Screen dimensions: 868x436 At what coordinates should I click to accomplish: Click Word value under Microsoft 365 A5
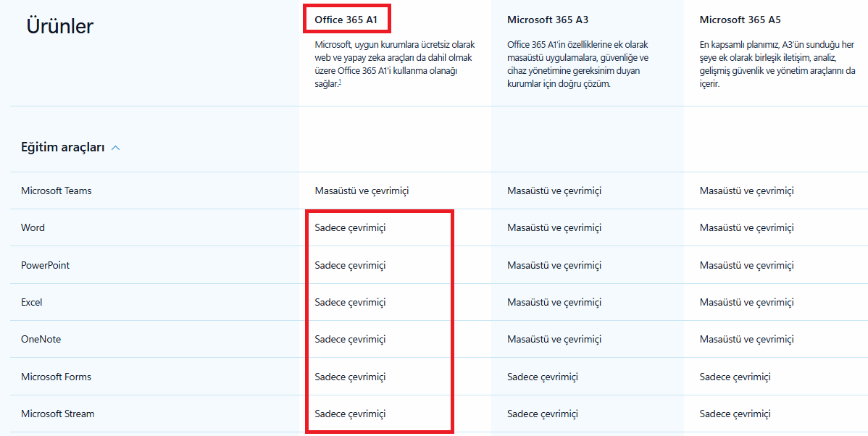(x=747, y=228)
